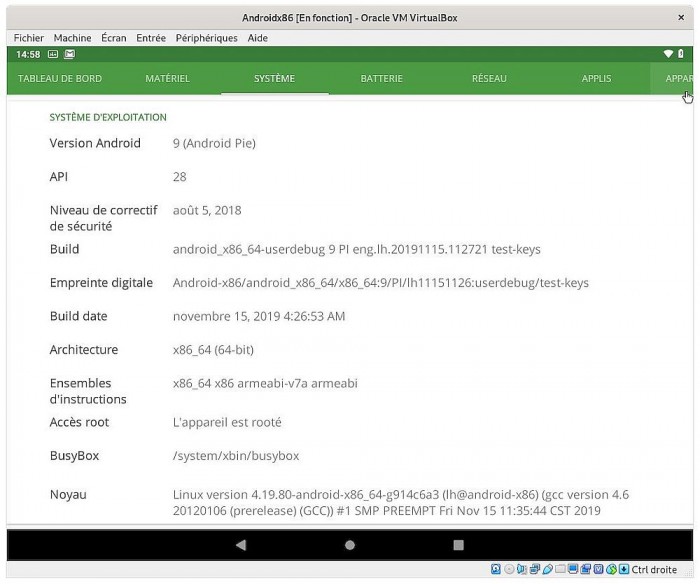Select the BATTERIE tab
This screenshot has height=584, width=700.
pyautogui.click(x=382, y=79)
